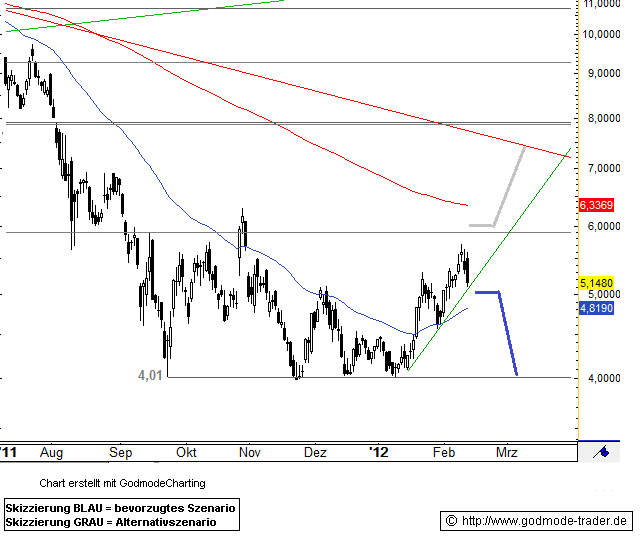Select the Nov month label on time axis

[x=249, y=452]
